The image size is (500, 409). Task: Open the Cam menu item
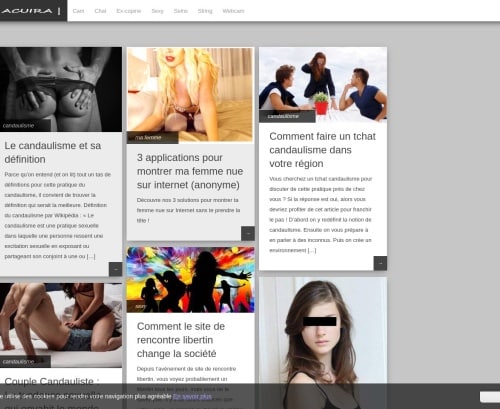pyautogui.click(x=78, y=11)
